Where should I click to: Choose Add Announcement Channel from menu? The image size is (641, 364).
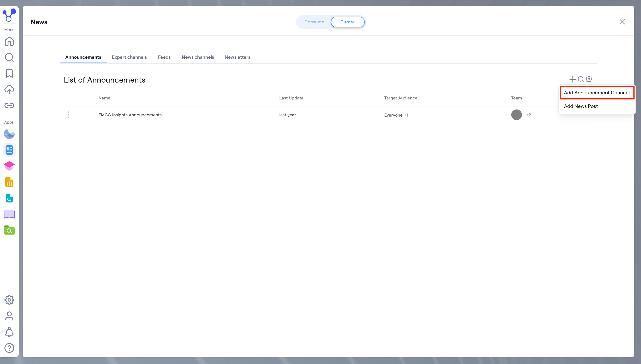(597, 93)
